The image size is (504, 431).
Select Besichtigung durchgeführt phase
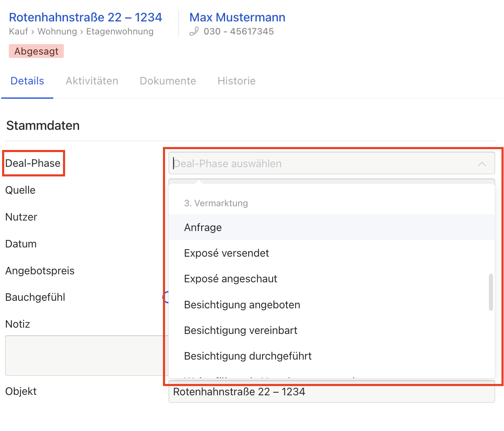[x=248, y=356]
